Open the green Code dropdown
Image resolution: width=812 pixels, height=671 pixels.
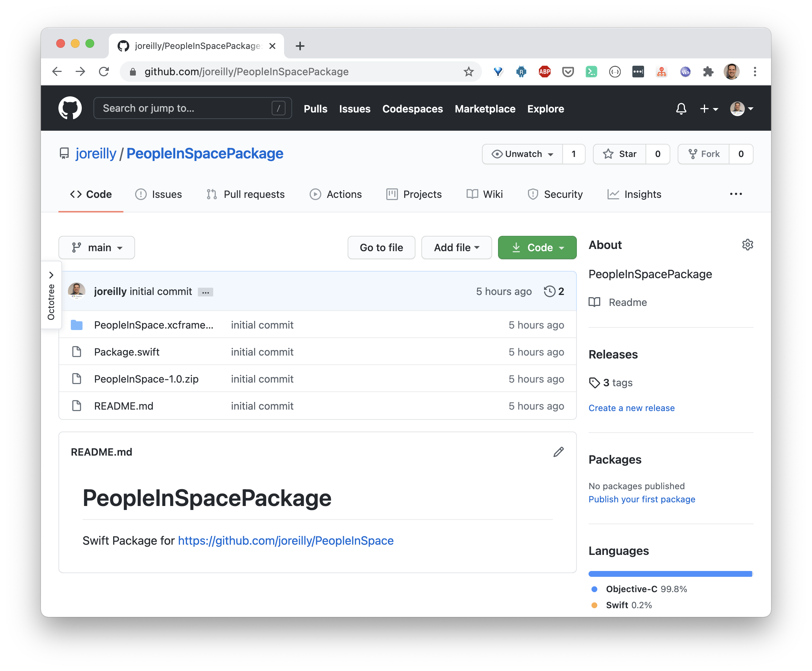click(537, 248)
